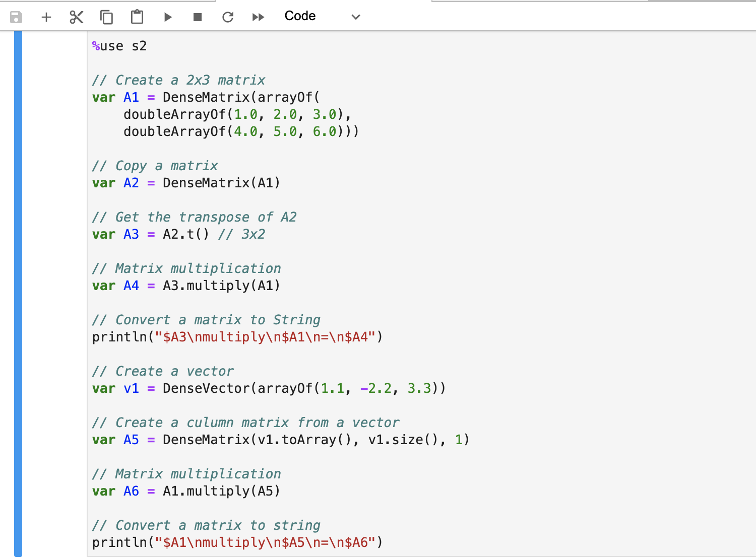756x560 pixels.
Task: Click the line 'var A4 = A3.multiply(A1)'
Action: [186, 286]
